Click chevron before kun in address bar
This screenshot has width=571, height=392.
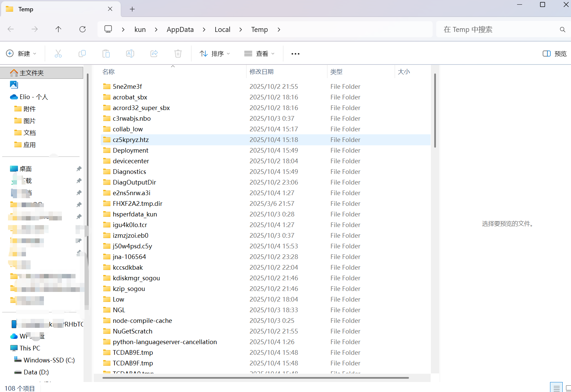click(123, 30)
